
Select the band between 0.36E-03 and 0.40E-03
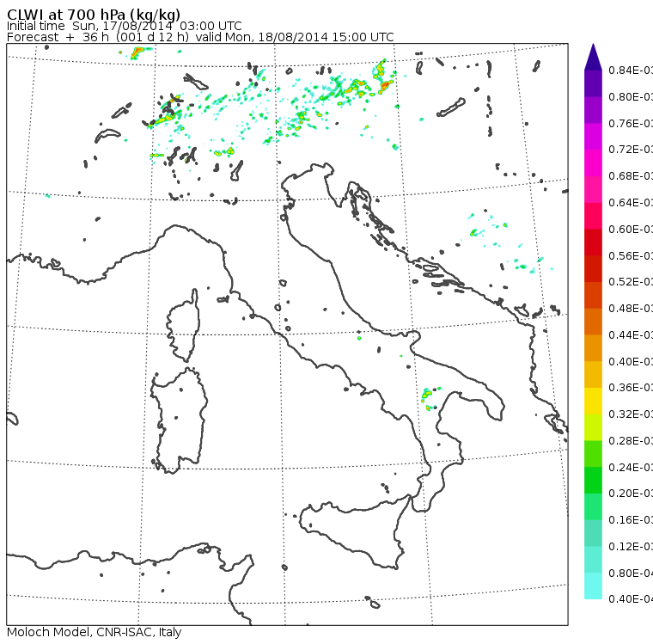click(593, 375)
